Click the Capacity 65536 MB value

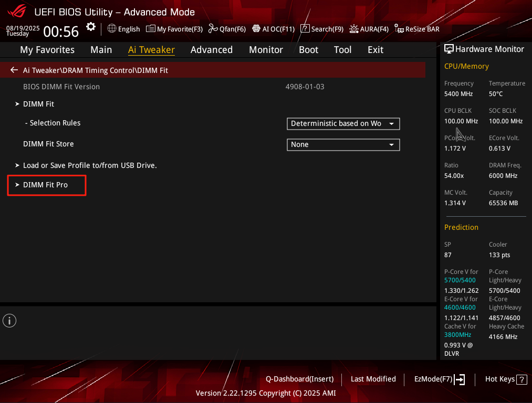click(503, 203)
